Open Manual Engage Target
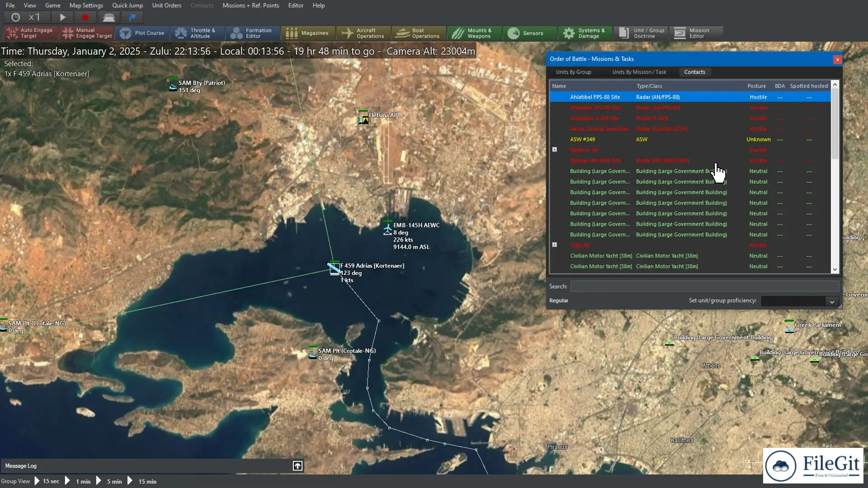The width and height of the screenshot is (868, 488). (x=87, y=33)
